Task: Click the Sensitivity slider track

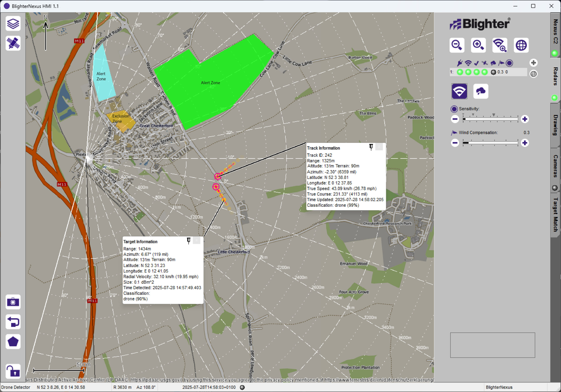Action: pyautogui.click(x=490, y=119)
